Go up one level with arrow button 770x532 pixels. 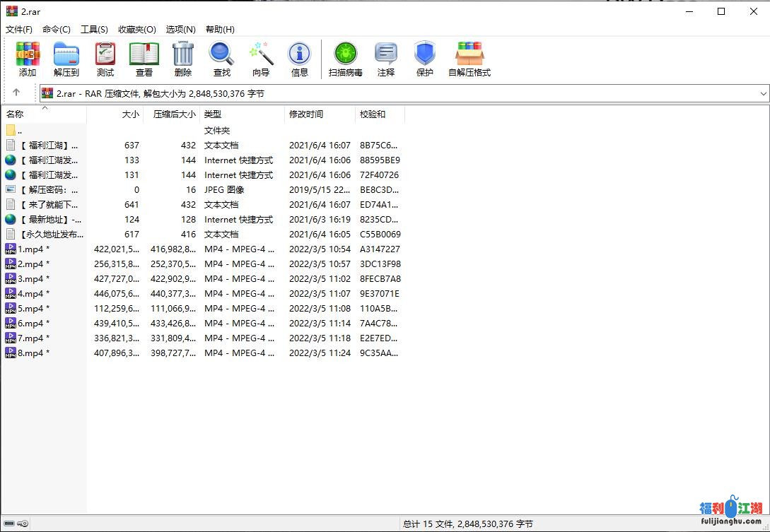(16, 93)
